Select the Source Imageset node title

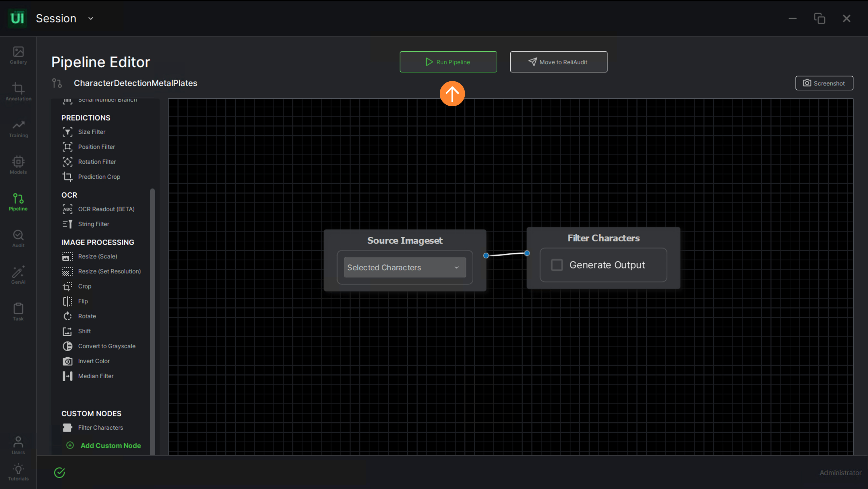pyautogui.click(x=405, y=240)
